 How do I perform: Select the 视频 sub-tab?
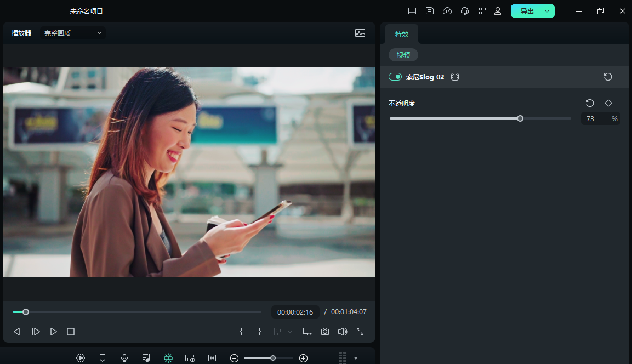(x=403, y=55)
